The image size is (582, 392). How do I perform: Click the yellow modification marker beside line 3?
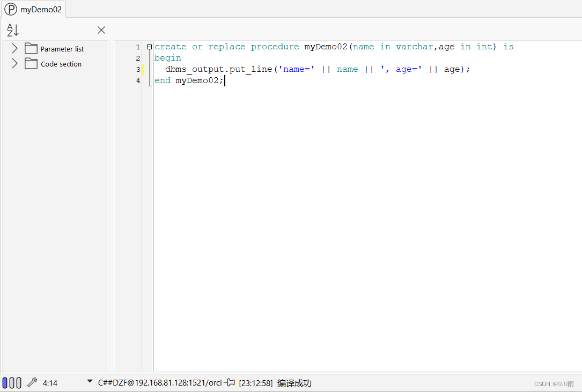point(144,69)
